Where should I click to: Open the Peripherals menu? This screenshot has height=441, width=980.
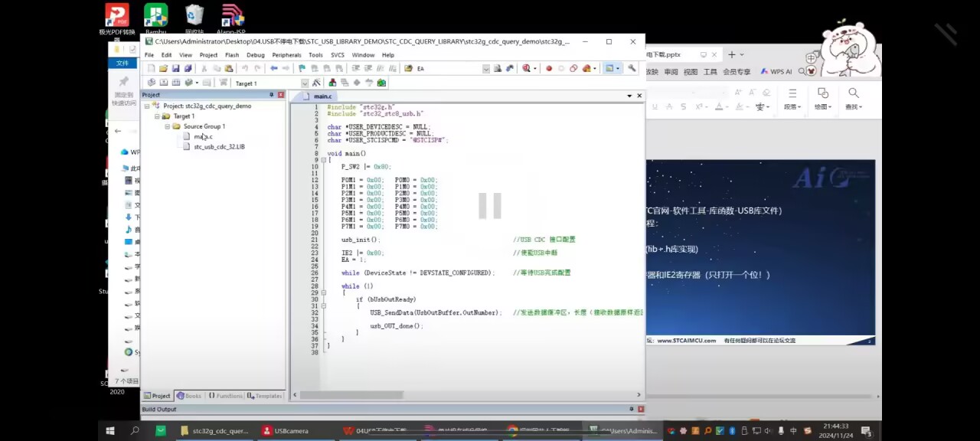coord(286,55)
